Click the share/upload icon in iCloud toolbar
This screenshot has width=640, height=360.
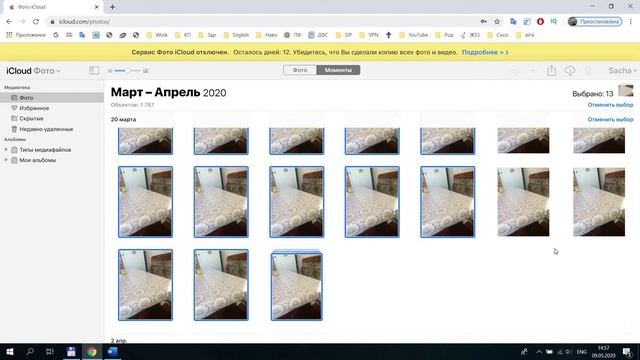pos(551,71)
